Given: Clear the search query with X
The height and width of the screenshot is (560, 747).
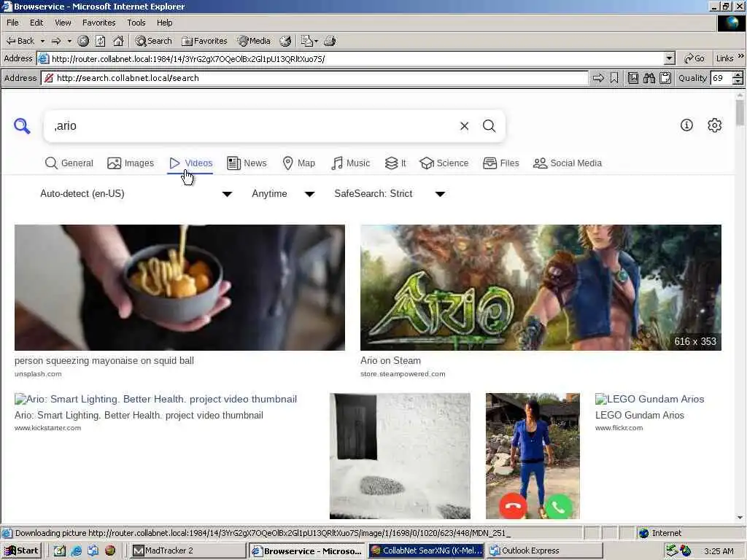Looking at the screenshot, I should (464, 126).
